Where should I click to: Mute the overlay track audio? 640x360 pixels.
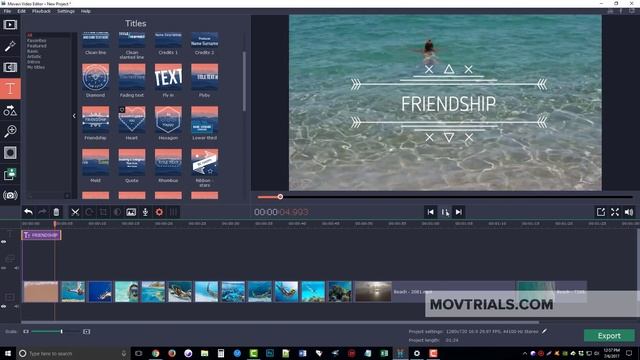pos(16,268)
